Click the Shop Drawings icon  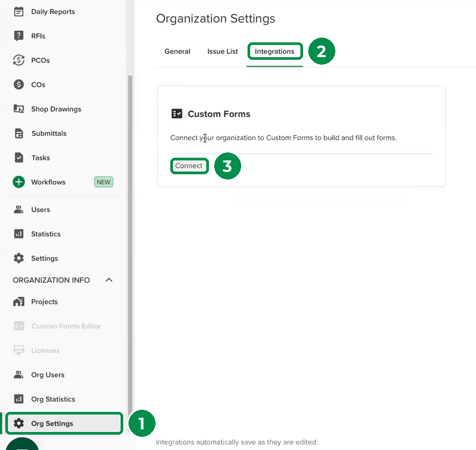(x=19, y=109)
